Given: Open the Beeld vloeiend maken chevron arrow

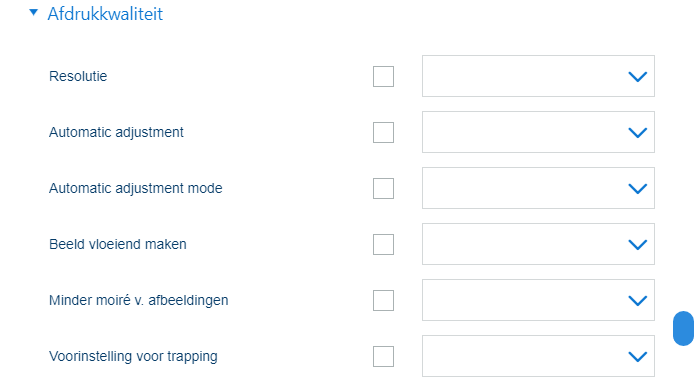Looking at the screenshot, I should (x=637, y=245).
